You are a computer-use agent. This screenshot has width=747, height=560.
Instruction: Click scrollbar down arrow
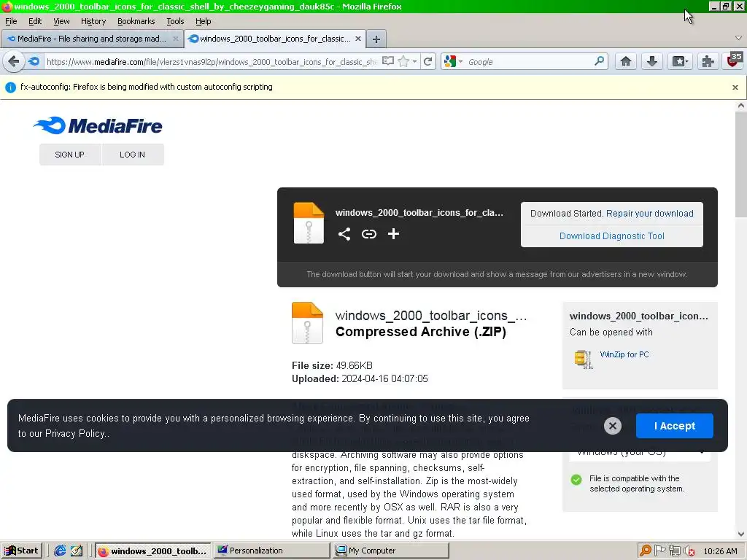pyautogui.click(x=741, y=534)
